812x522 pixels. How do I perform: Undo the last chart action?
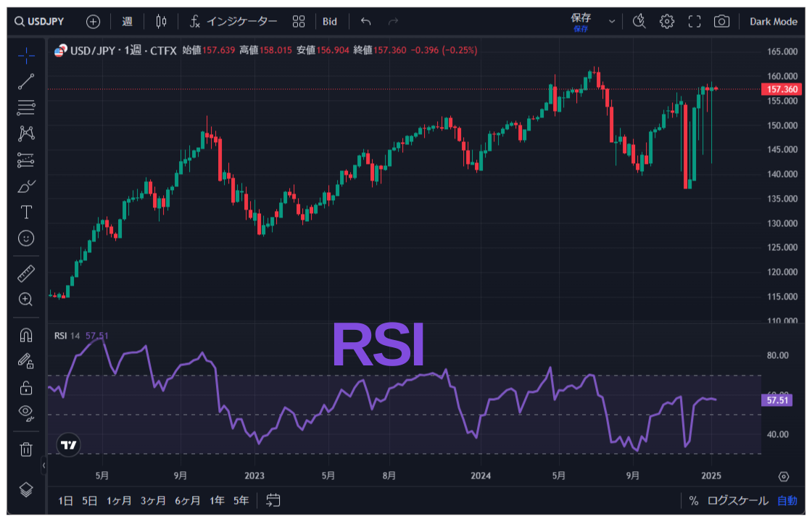[365, 22]
